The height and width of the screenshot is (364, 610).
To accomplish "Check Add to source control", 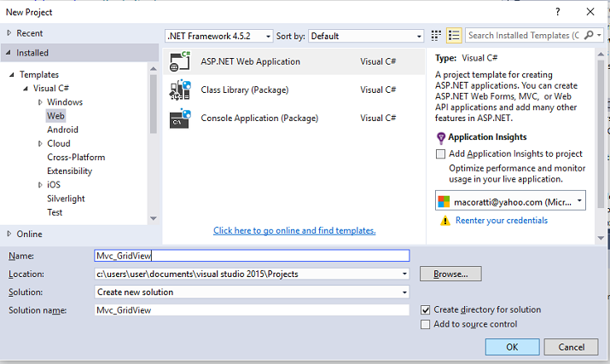I will coord(425,324).
